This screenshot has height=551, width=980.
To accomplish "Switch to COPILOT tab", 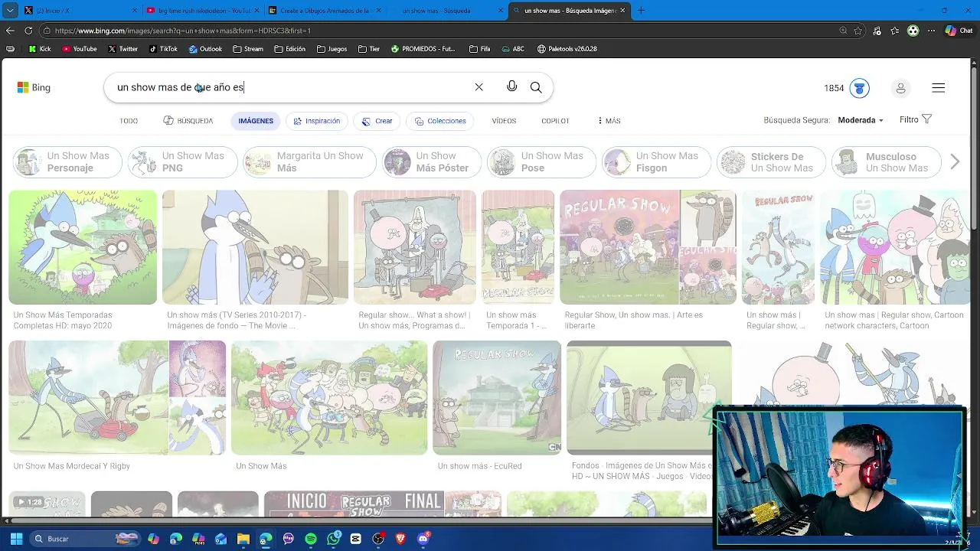I will coord(555,121).
